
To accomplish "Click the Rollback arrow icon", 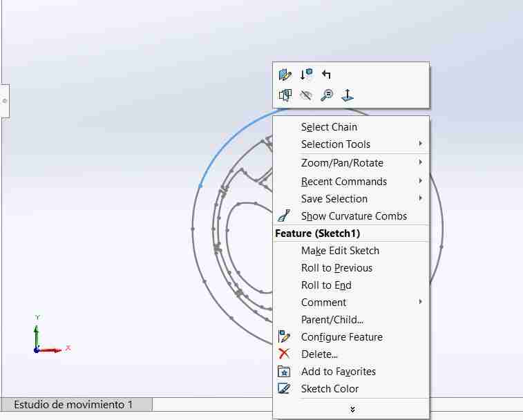I will [326, 74].
